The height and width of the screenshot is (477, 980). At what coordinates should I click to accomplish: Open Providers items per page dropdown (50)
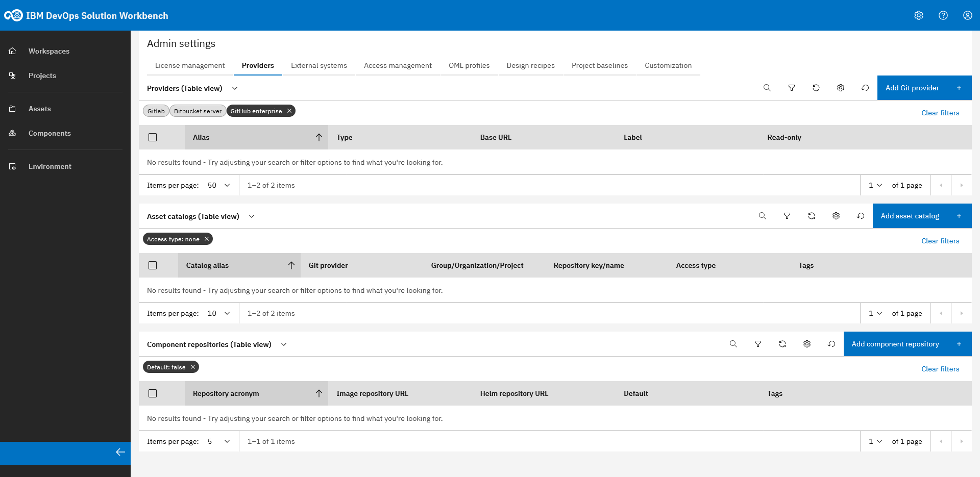(x=219, y=185)
